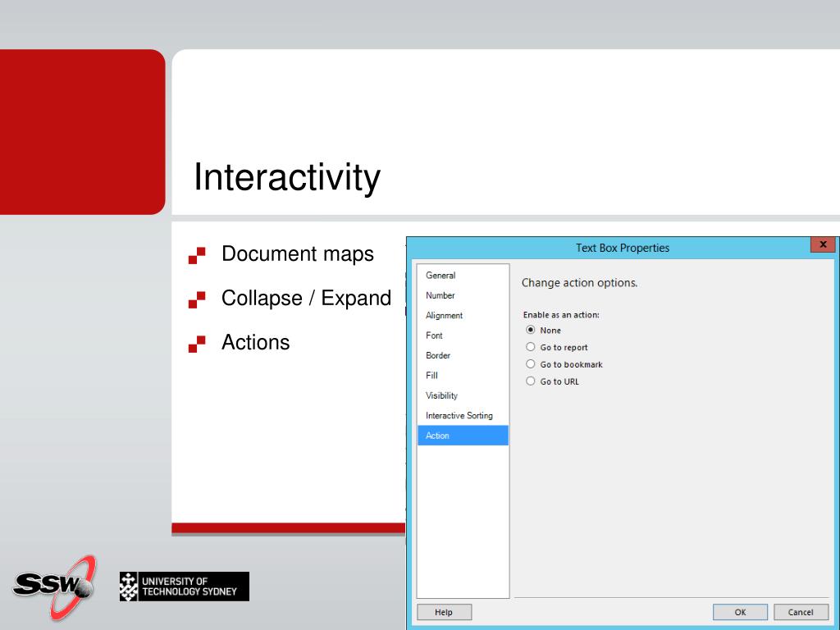Go to the Font page
The height and width of the screenshot is (630, 840).
[463, 336]
